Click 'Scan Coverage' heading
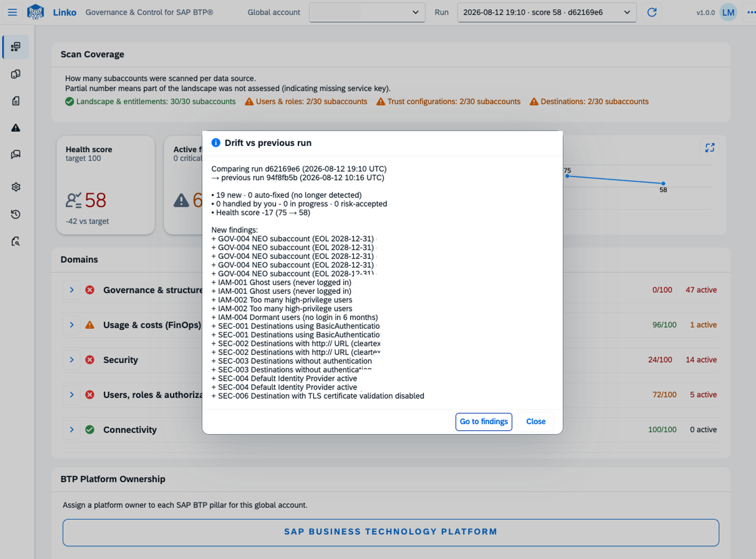This screenshot has width=756, height=559. [x=92, y=55]
